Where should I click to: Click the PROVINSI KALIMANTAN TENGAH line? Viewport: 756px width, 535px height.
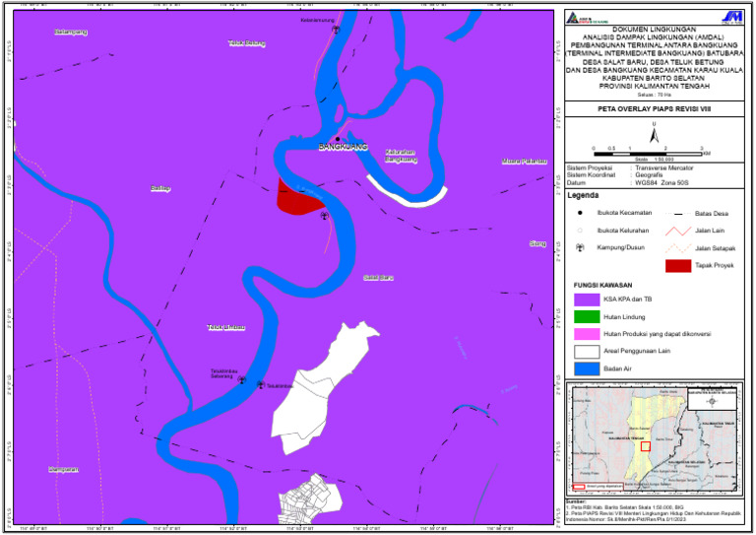pos(655,87)
